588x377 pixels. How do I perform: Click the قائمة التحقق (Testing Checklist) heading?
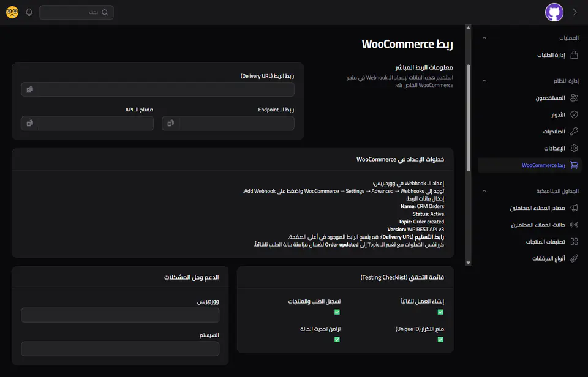click(402, 277)
